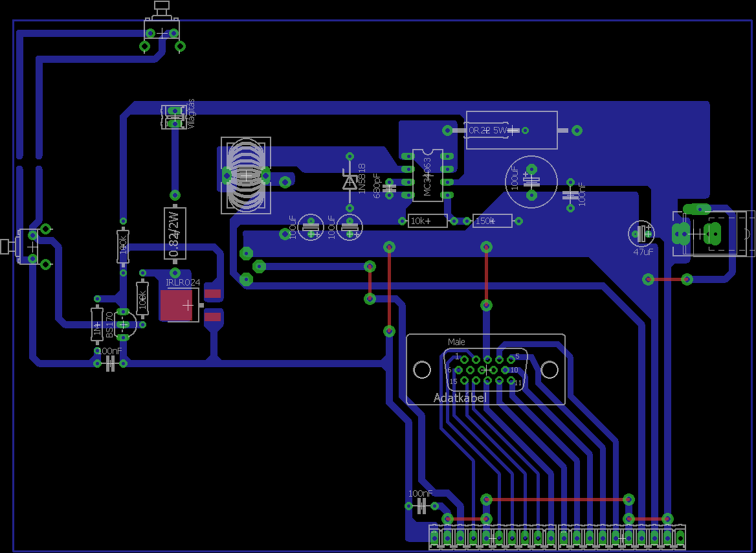Click 100nF label below the 1M resistor
Viewport: 756px width, 553px height.
[x=110, y=351]
